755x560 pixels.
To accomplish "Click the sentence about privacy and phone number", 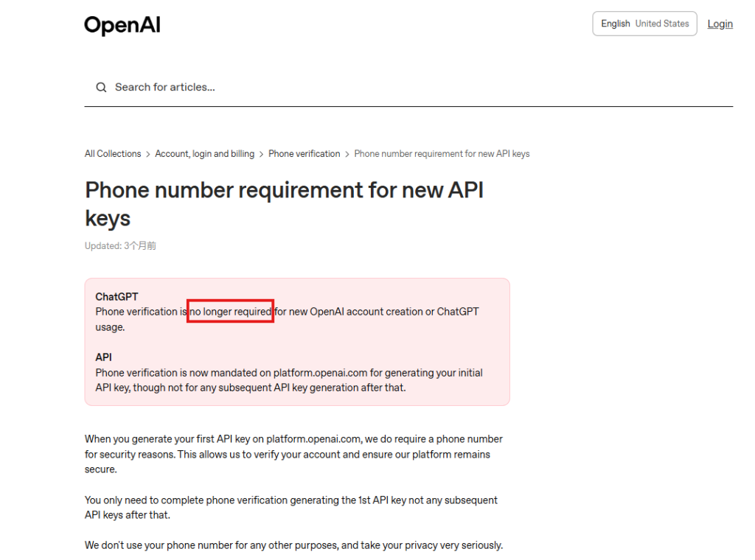I will click(293, 545).
